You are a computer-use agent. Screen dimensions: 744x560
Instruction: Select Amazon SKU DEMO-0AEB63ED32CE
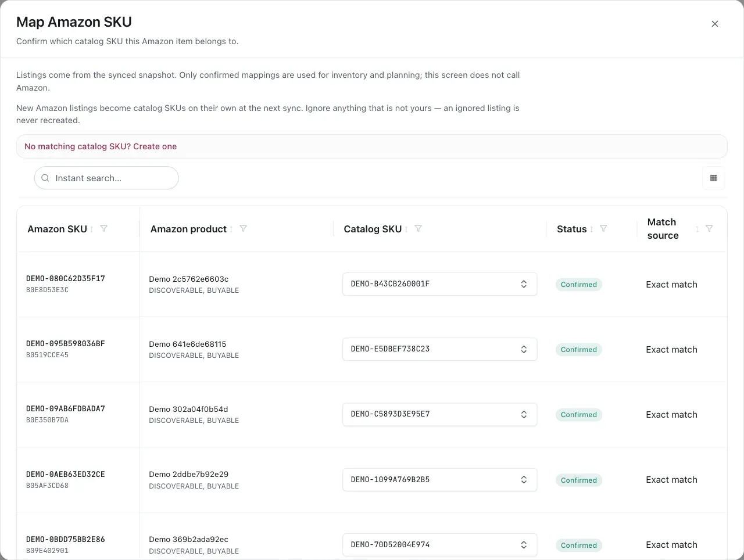(x=66, y=475)
